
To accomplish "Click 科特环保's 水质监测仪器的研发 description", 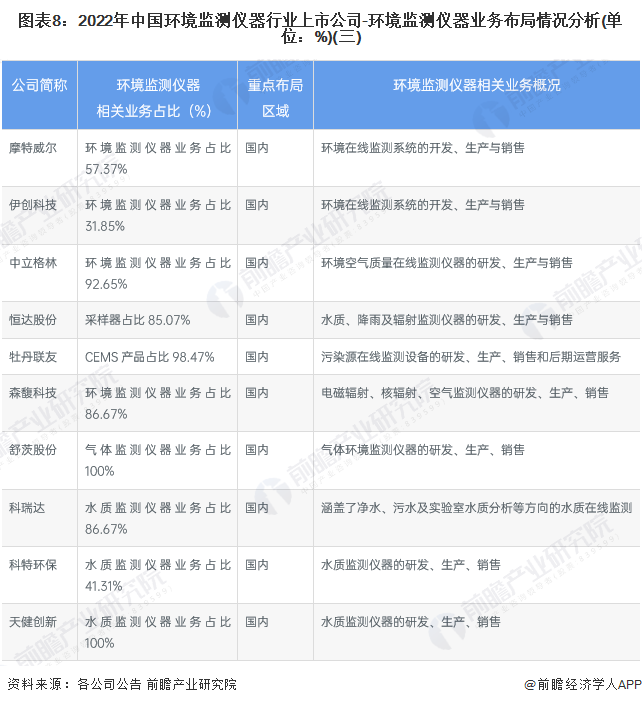I will (411, 565).
